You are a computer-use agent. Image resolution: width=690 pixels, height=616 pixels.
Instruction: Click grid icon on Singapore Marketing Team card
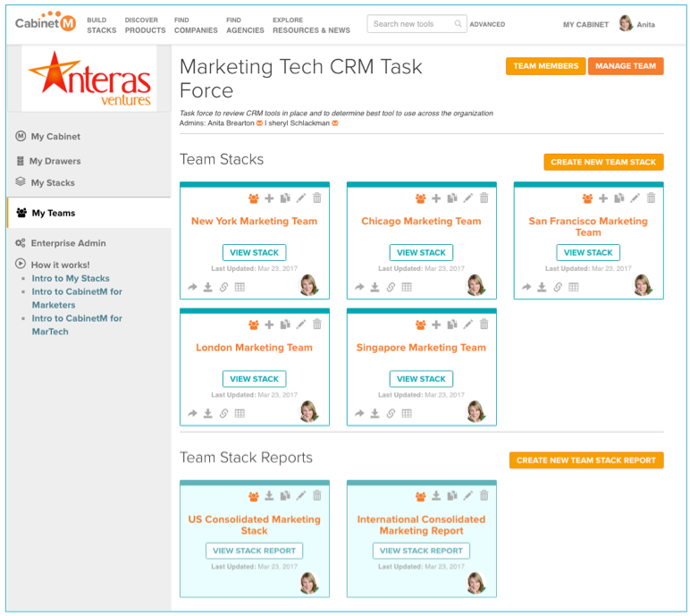pos(407,413)
